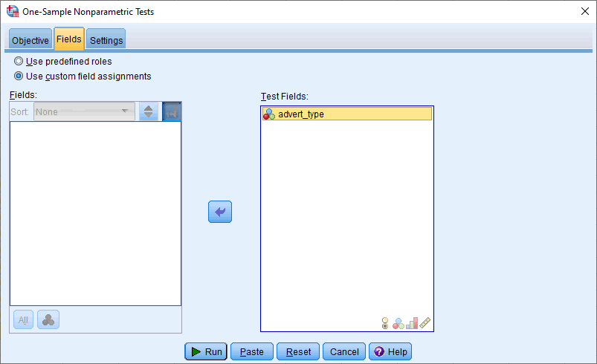Open Help for this dialog
This screenshot has height=364, width=597.
(390, 351)
